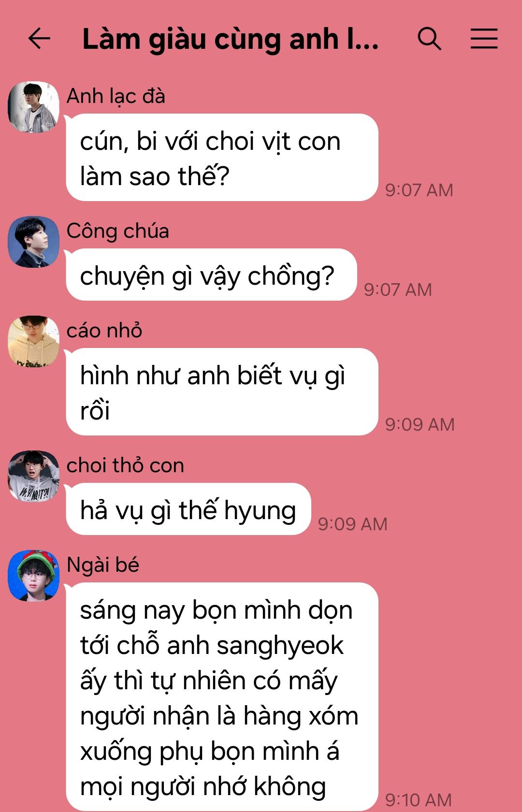
Task: Tap the message 'cún, bi với choi vịt con'
Action: coord(222,158)
